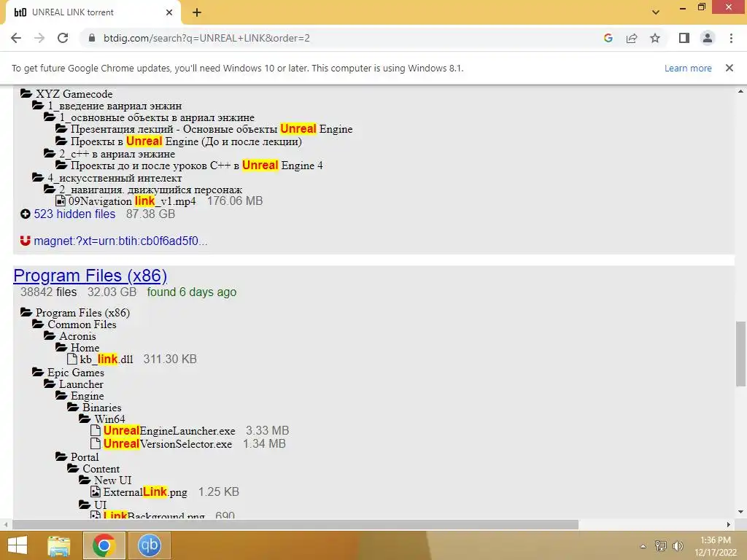Click the 87.38 GB size text
This screenshot has height=560, width=747.
coord(150,214)
